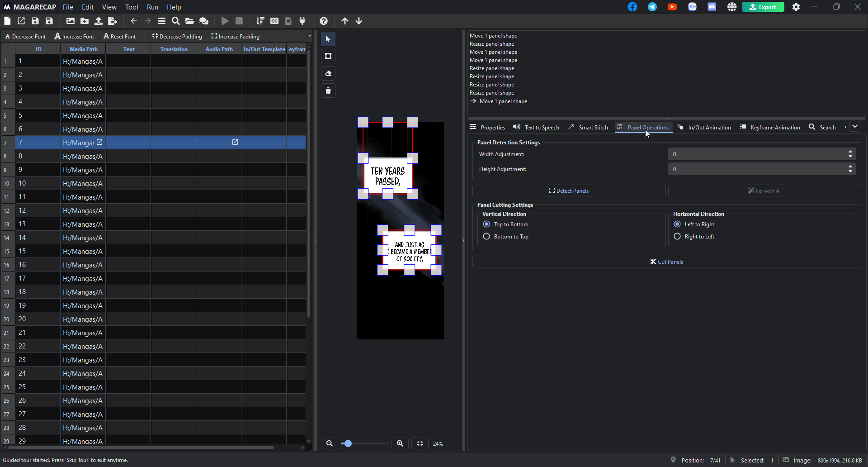This screenshot has height=467, width=868.
Task: Click the move down arrow icon
Action: [x=359, y=21]
